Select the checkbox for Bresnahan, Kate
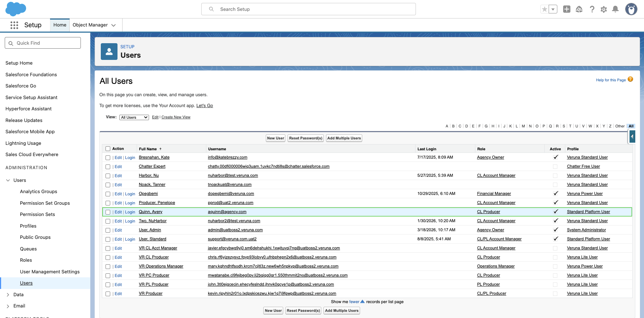The image size is (644, 318). tap(108, 158)
